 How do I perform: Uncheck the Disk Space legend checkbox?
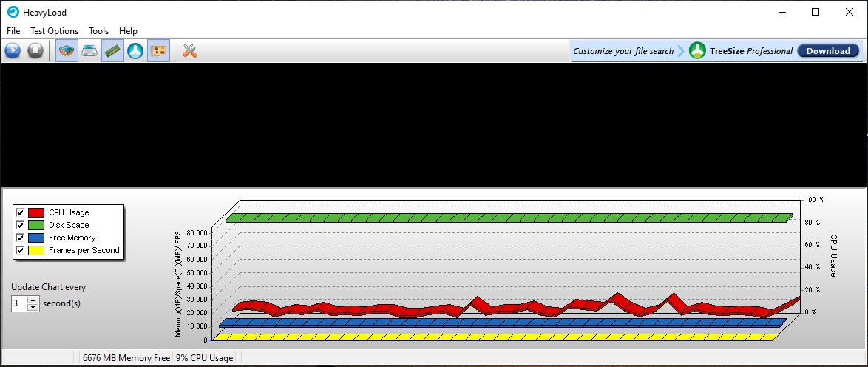(20, 226)
